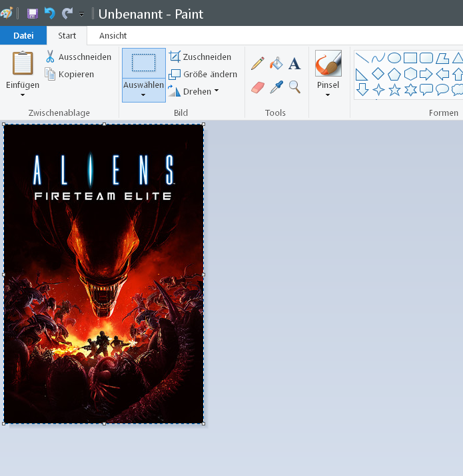Click the Magnifier zoom tool
Viewport: 463px width, 476px height.
coord(294,87)
